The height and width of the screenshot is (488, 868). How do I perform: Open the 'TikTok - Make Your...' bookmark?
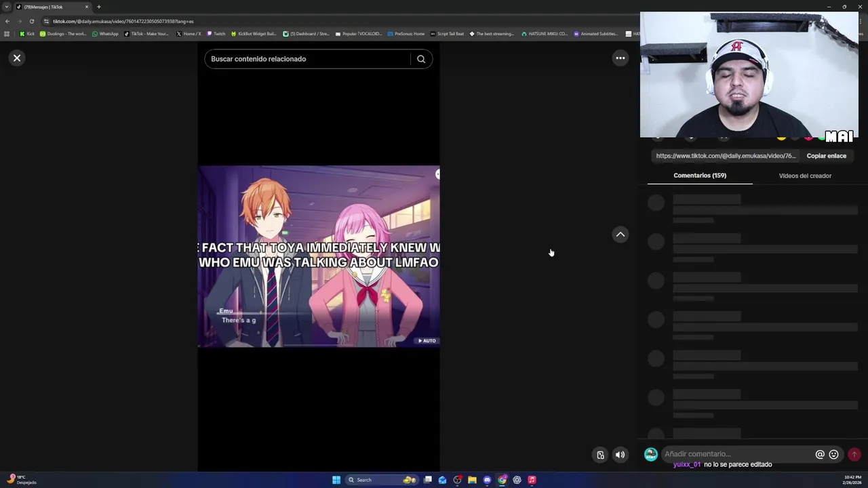(x=146, y=33)
